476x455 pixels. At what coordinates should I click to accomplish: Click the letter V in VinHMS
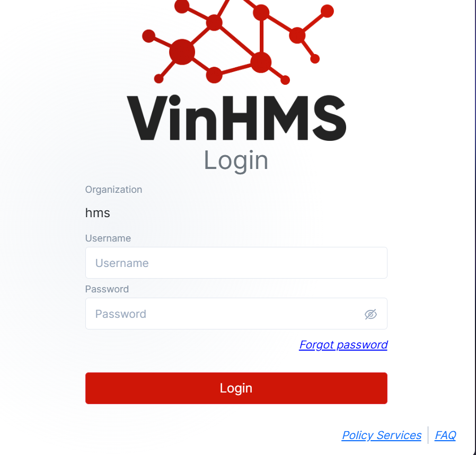147,118
